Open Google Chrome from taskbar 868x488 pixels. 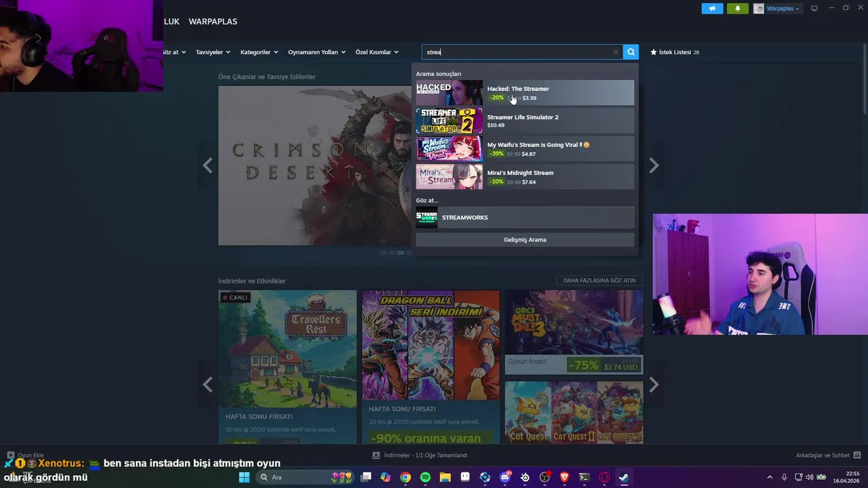(x=406, y=477)
